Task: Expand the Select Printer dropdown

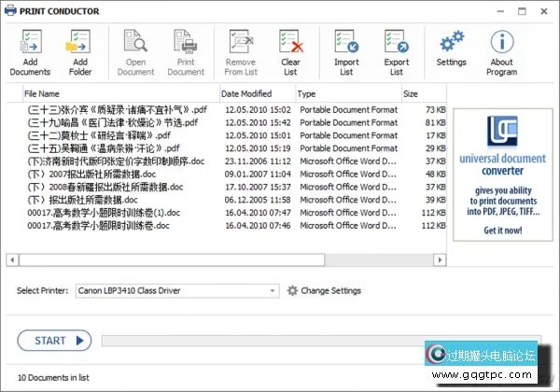Action: (270, 290)
